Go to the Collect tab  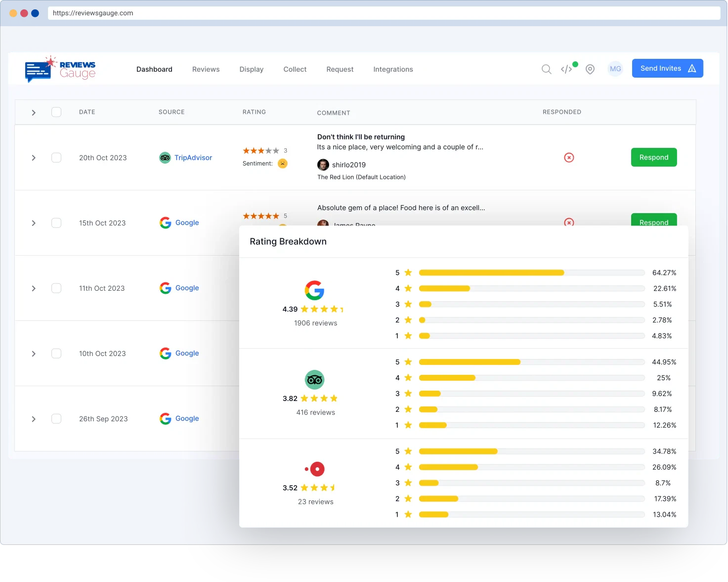click(295, 69)
